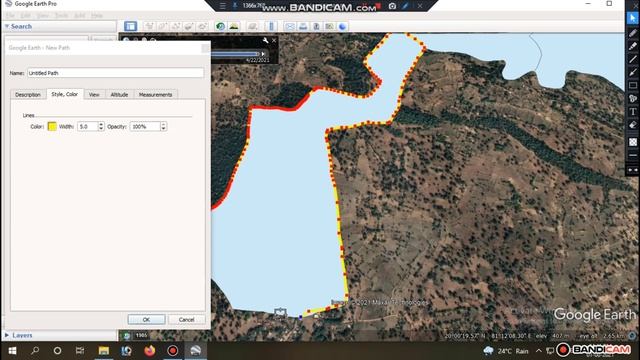Switch to Measurements tab
640x360 pixels.
tap(156, 95)
